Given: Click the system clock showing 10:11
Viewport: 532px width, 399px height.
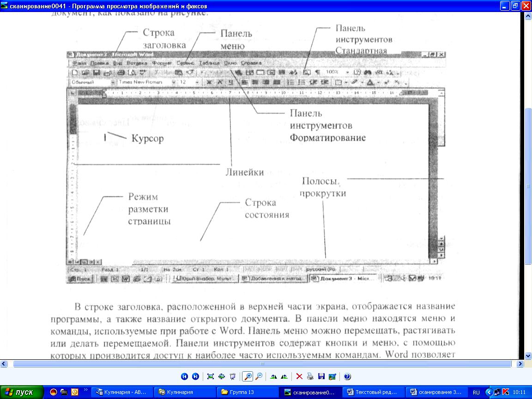Looking at the screenshot, I should click(519, 392).
